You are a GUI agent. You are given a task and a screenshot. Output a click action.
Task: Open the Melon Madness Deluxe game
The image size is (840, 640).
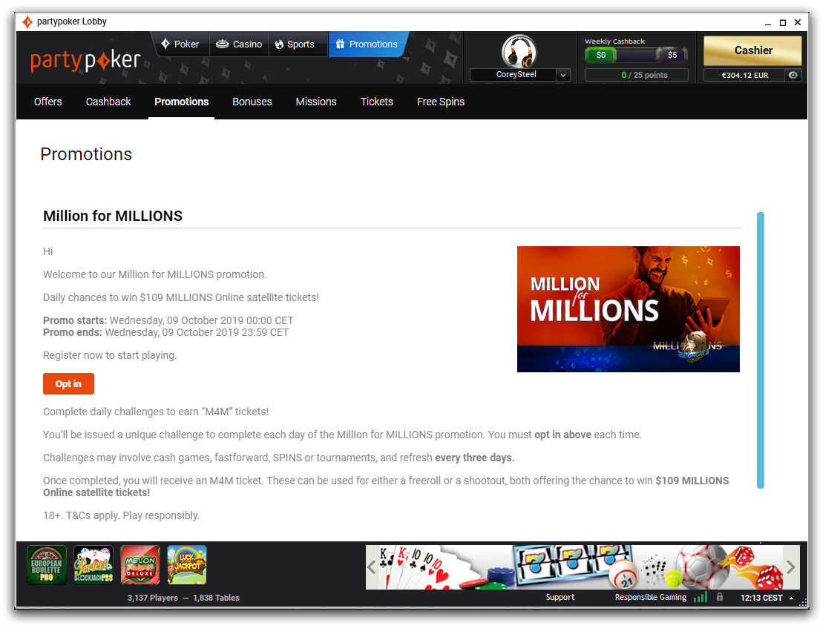140,565
